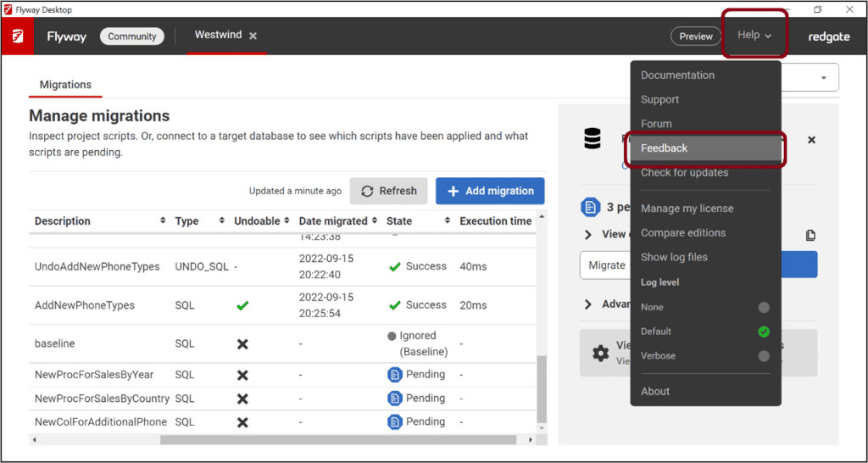This screenshot has height=463, width=868.
Task: Close the right side panel
Action: 811,140
